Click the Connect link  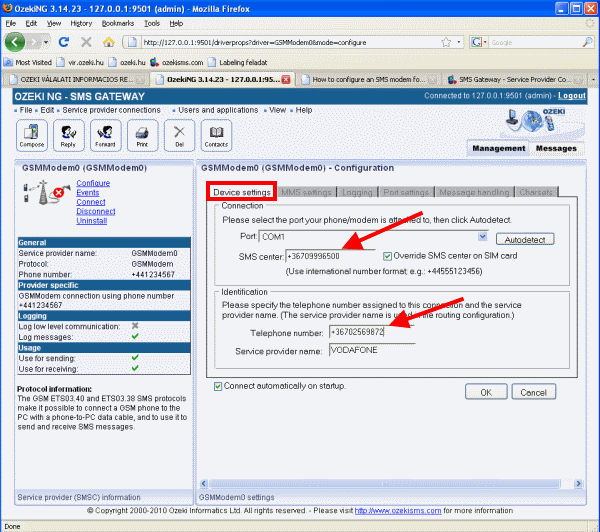91,202
